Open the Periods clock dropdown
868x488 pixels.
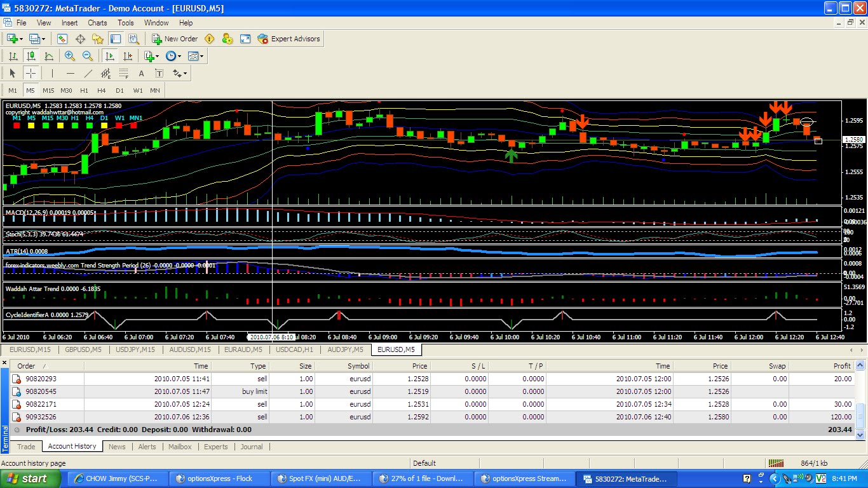tap(173, 56)
